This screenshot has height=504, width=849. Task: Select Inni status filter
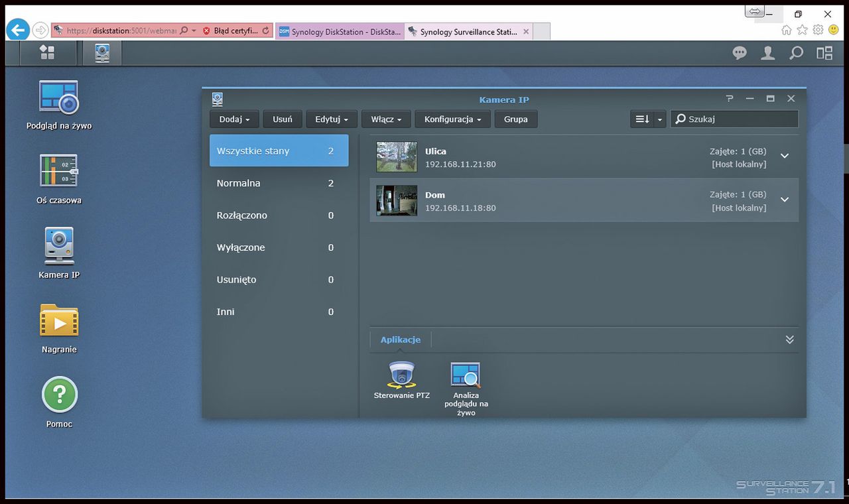(x=279, y=312)
